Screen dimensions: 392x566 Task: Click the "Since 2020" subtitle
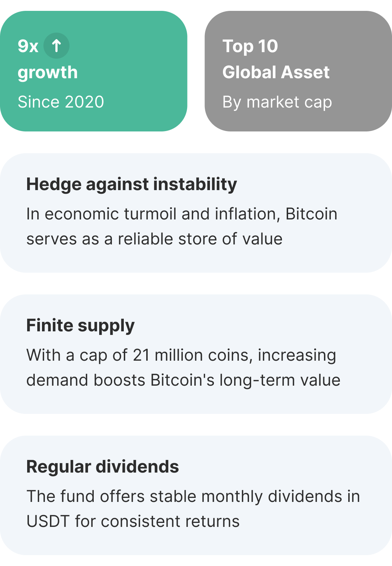pyautogui.click(x=61, y=102)
